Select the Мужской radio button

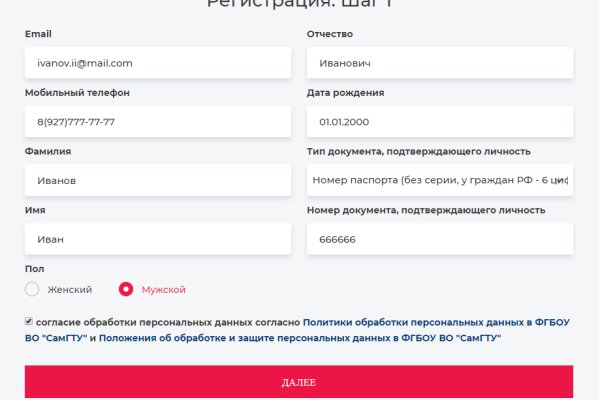pyautogui.click(x=126, y=289)
